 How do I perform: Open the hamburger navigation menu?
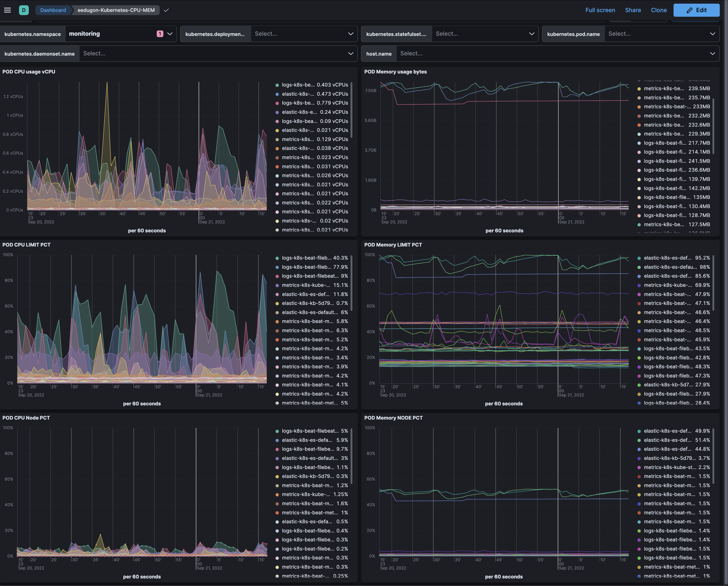coord(7,10)
